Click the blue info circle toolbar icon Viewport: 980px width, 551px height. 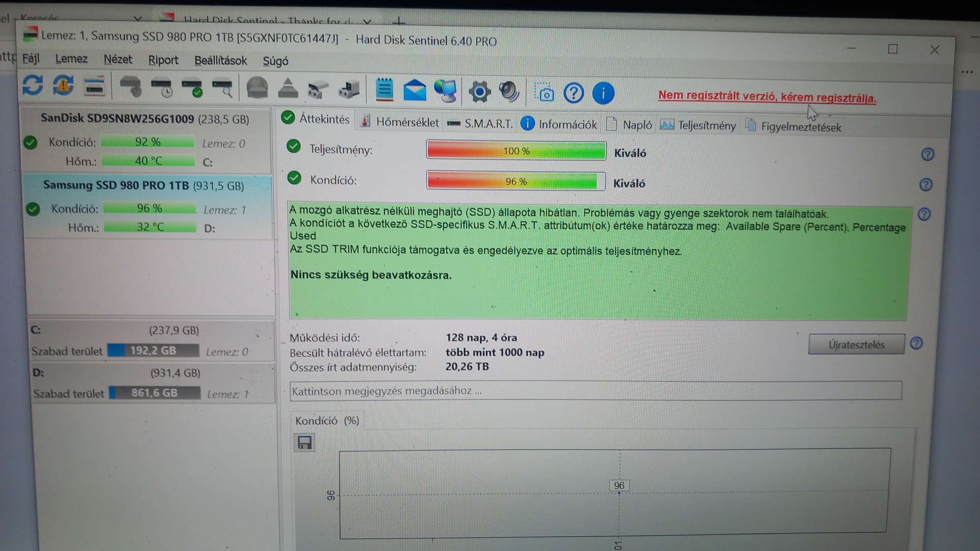pos(603,94)
